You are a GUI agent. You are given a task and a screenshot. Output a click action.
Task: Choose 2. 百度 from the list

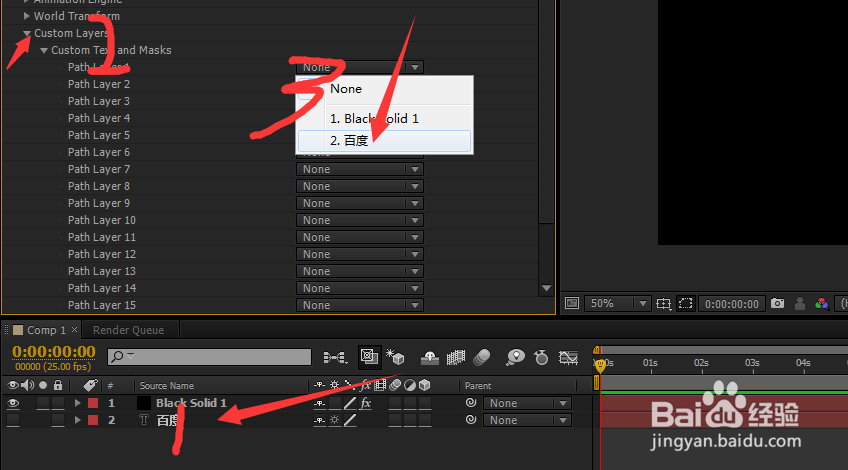click(385, 141)
